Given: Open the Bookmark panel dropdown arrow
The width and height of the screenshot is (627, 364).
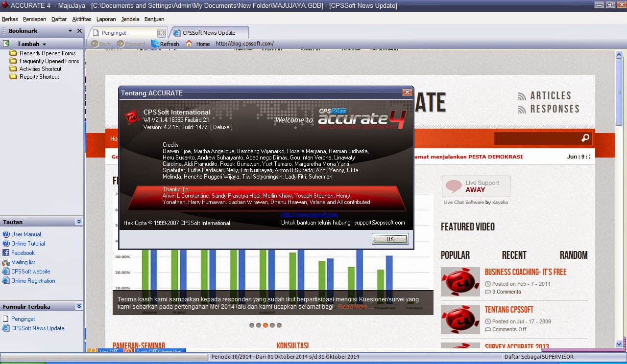Looking at the screenshot, I should 70,31.
